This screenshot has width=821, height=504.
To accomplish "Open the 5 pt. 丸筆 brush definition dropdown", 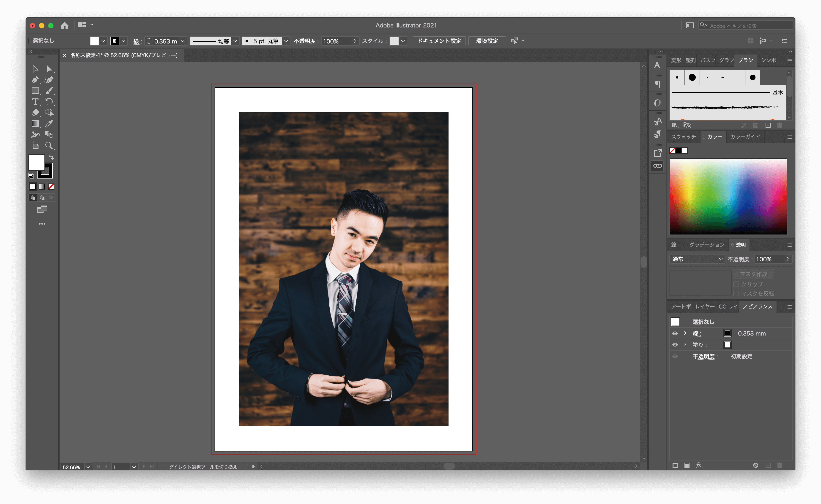I will 286,41.
